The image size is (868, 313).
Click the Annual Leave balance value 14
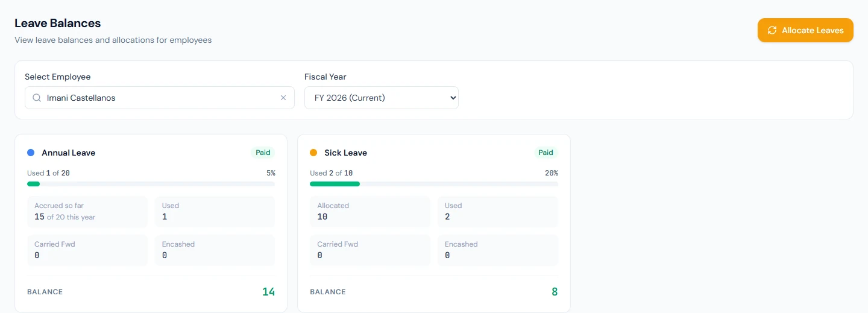(x=269, y=292)
